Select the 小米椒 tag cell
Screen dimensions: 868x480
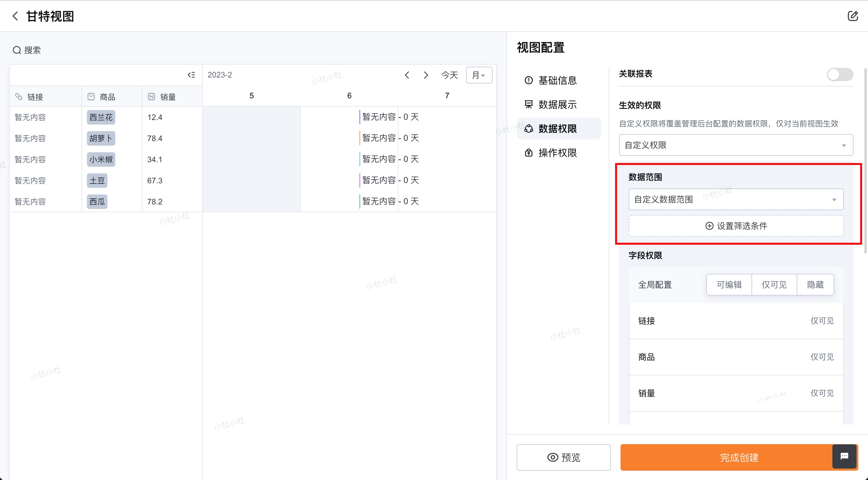click(101, 159)
